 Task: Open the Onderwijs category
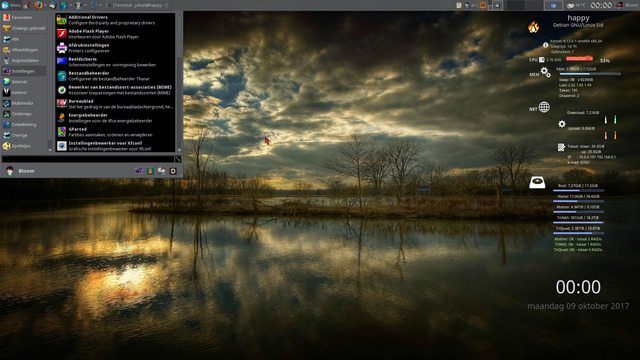tap(24, 114)
